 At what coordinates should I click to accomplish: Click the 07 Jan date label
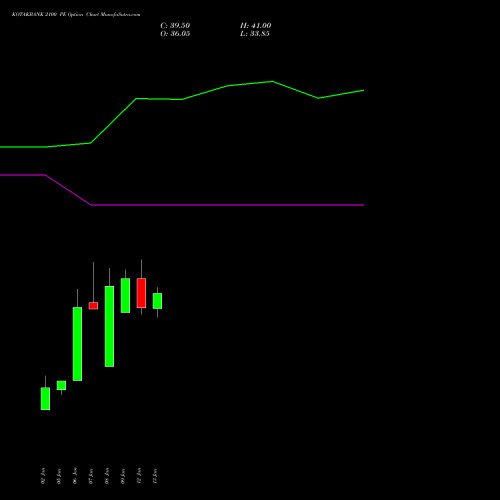(x=91, y=476)
